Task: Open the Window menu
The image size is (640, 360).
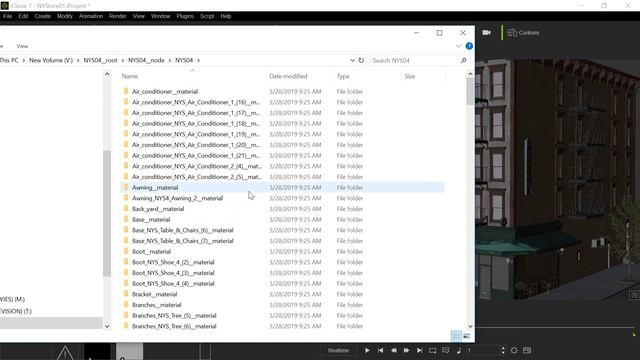Action: pyautogui.click(x=160, y=16)
